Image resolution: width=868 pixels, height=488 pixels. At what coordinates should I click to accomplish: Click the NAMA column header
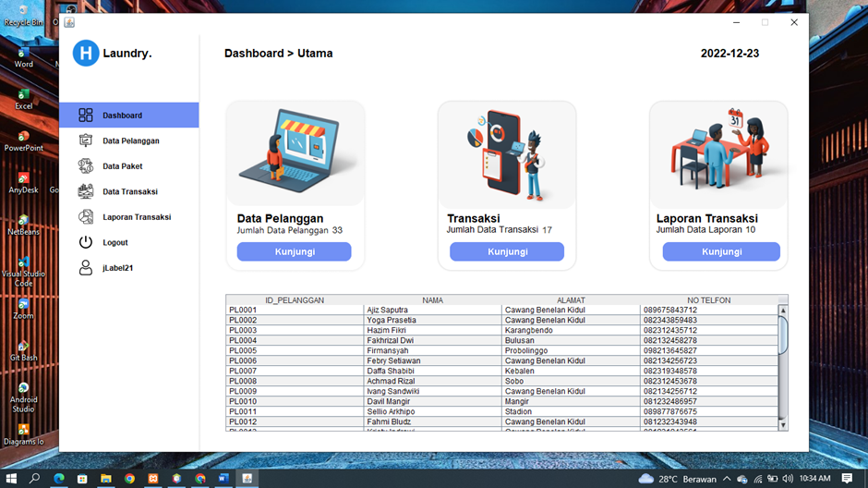click(x=432, y=300)
